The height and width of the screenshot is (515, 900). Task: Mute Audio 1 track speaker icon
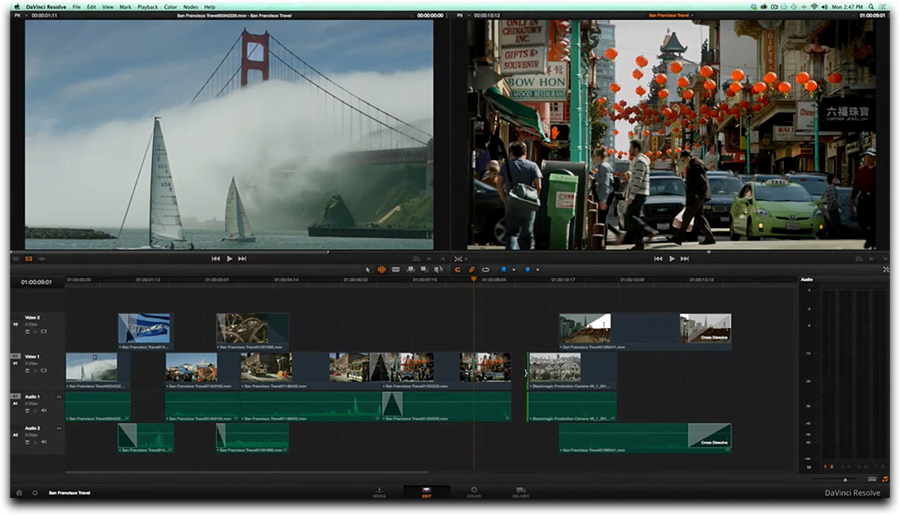tap(44, 411)
